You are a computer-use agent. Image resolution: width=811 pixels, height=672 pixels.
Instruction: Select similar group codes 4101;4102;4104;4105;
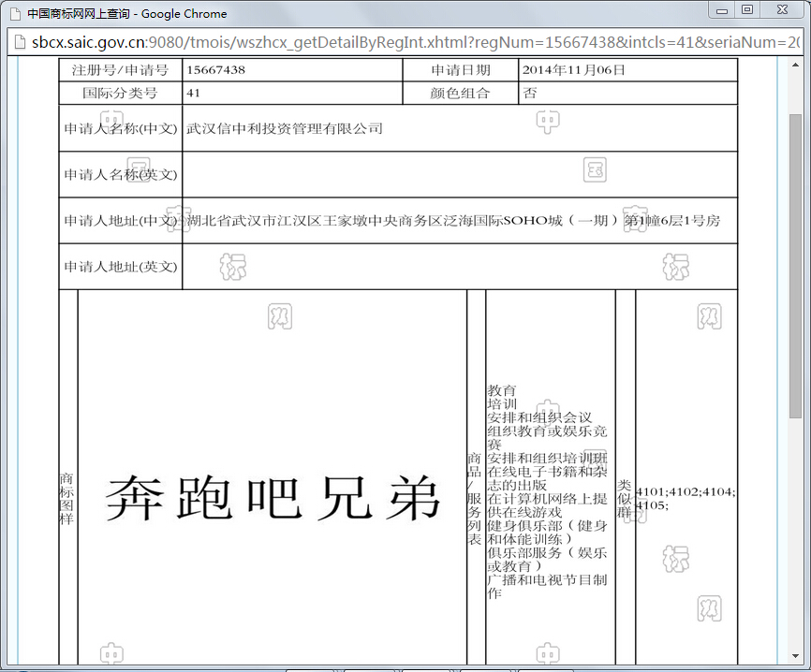pyautogui.click(x=686, y=498)
